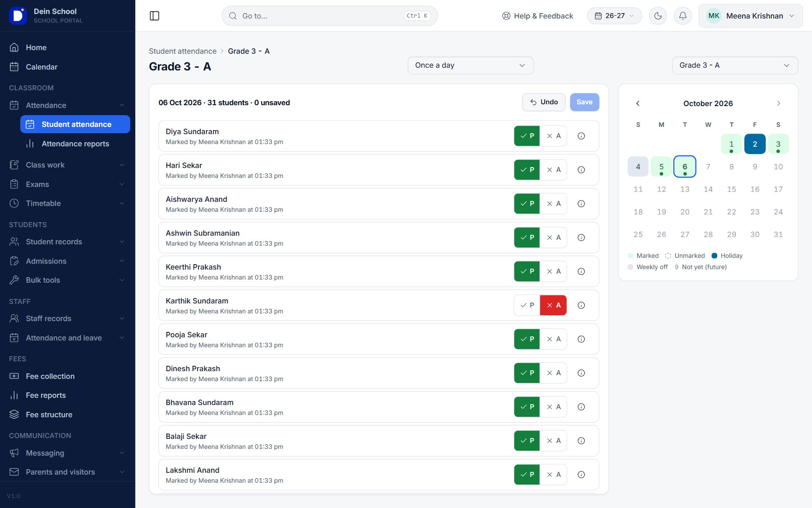Open info icon for Hari Sekar
812x508 pixels.
tap(581, 170)
